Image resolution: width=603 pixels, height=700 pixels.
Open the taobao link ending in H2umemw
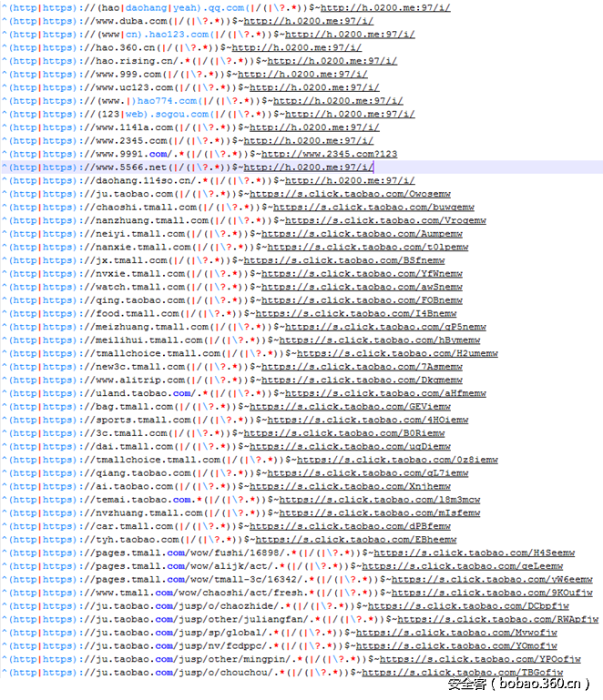pyautogui.click(x=397, y=353)
